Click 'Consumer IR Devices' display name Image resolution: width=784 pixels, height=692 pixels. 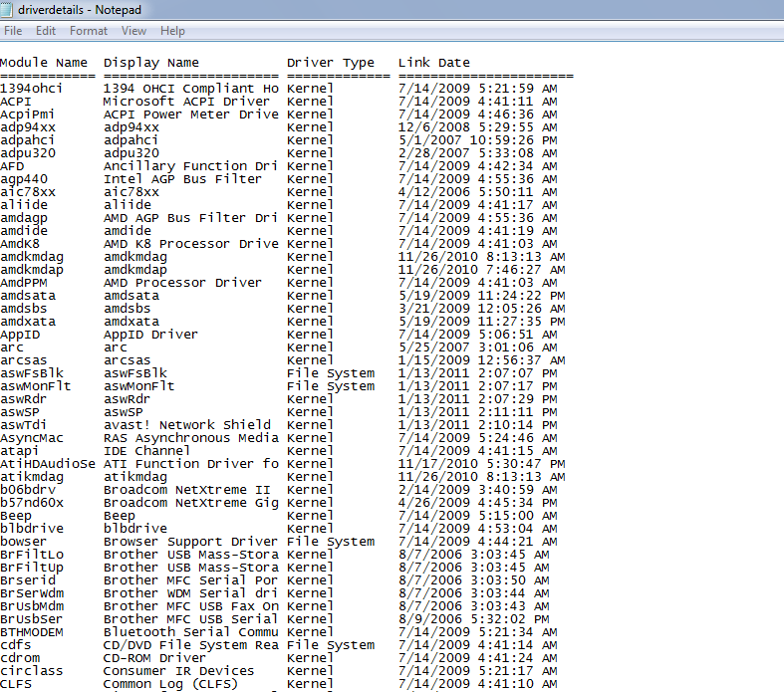coord(178,671)
